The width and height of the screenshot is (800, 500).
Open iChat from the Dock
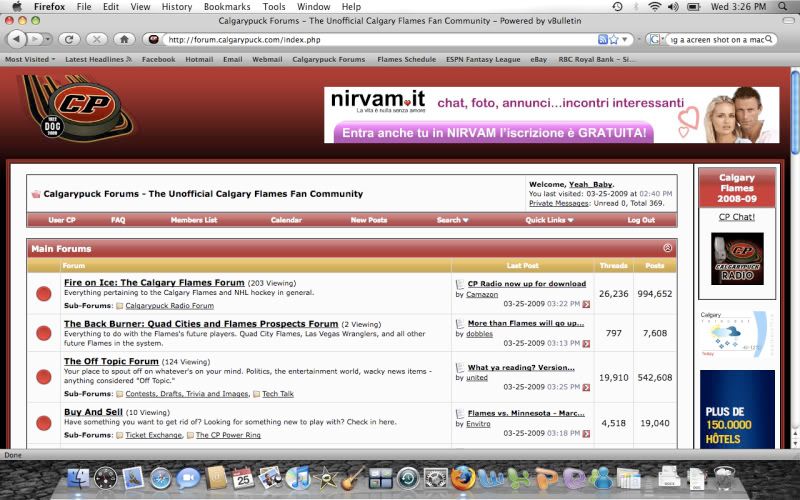point(188,479)
